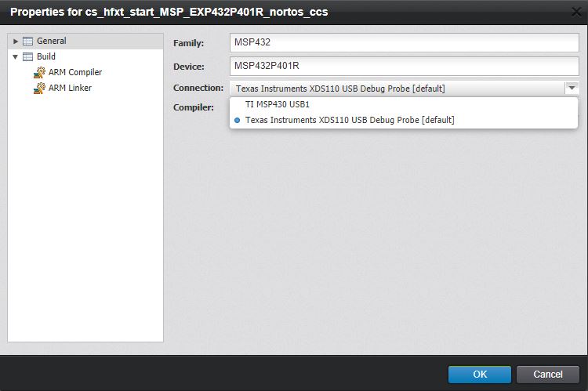Screen dimensions: 588x391
Task: Click the Family label
Action: click(189, 43)
